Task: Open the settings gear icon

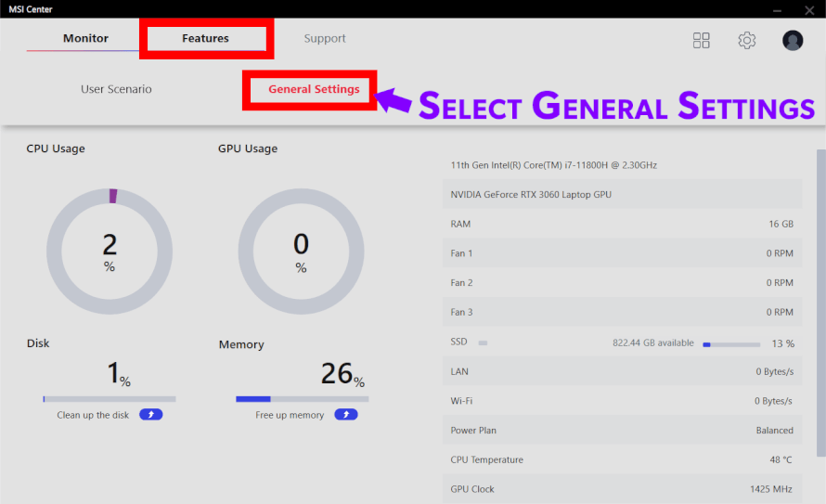Action: (746, 40)
